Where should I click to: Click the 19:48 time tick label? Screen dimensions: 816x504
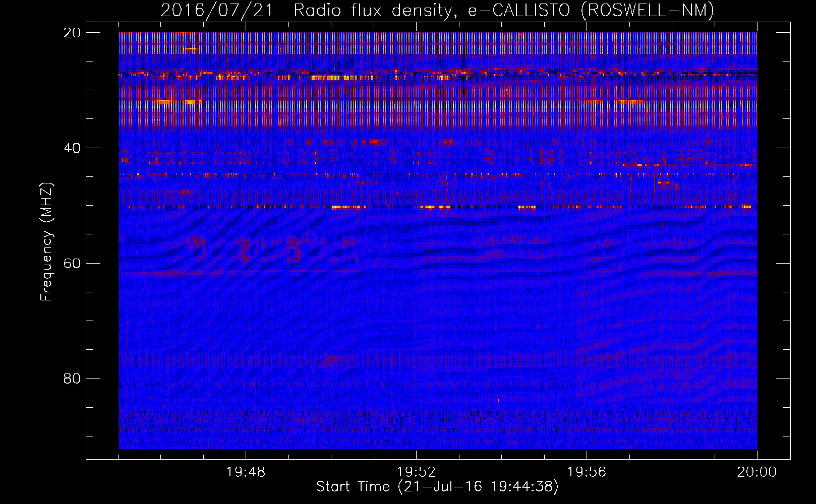click(246, 472)
